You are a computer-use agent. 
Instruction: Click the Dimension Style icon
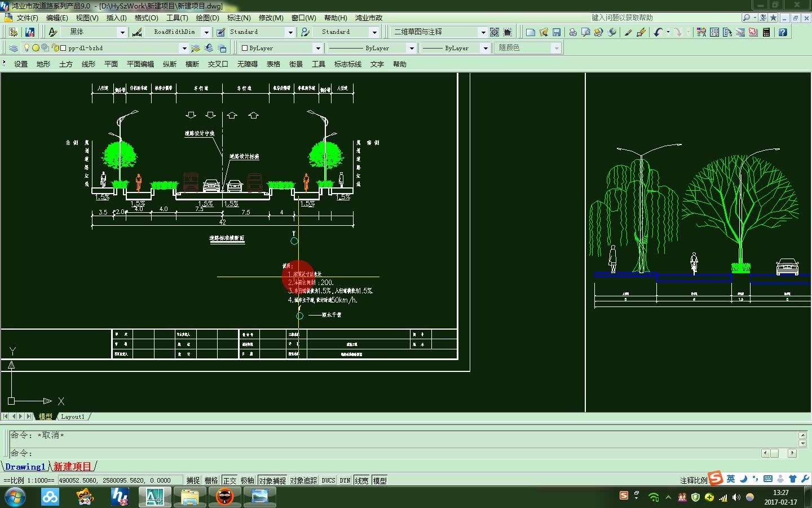tap(137, 32)
